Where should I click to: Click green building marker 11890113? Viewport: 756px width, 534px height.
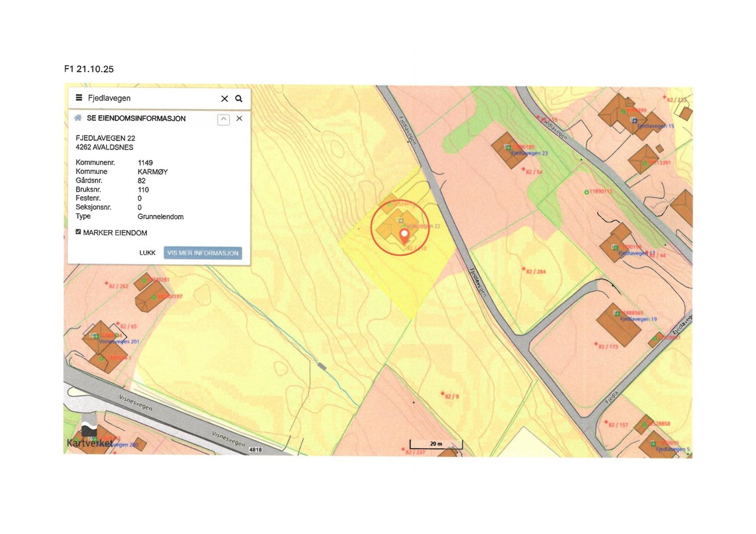pos(587,192)
